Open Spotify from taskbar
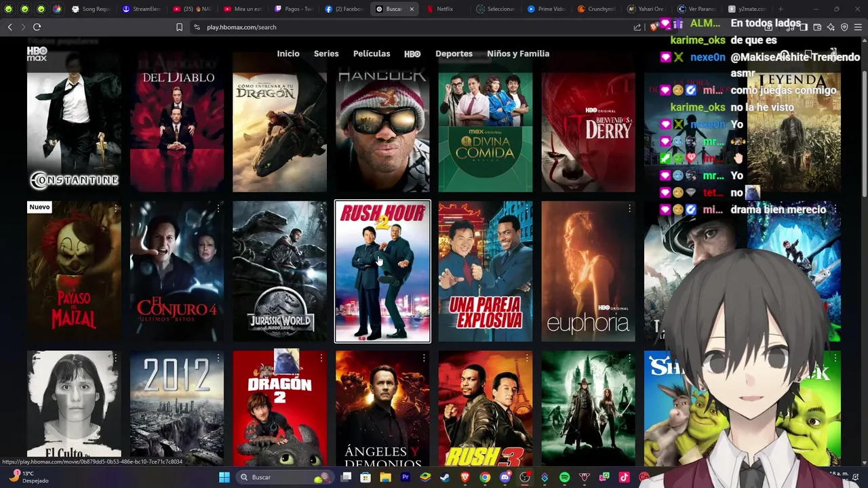 564,477
